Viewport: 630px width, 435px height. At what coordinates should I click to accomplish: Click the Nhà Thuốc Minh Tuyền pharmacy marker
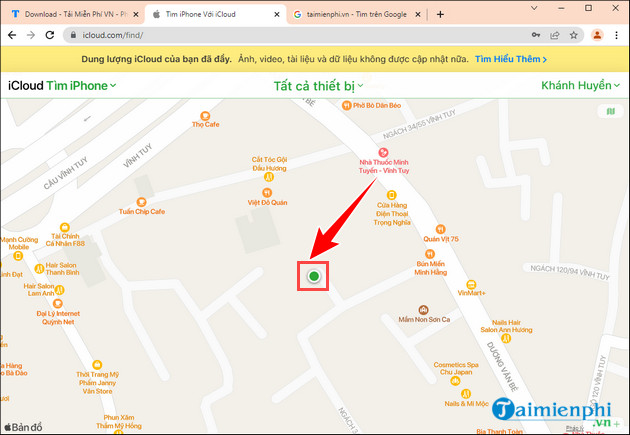tap(383, 153)
